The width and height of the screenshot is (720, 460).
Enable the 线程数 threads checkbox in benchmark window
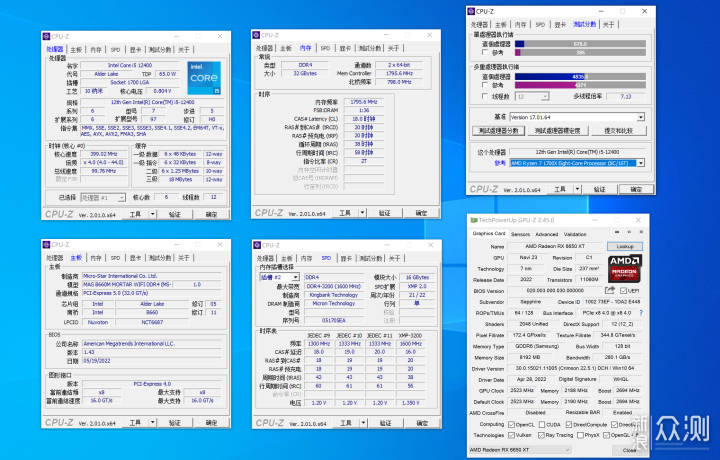(485, 96)
